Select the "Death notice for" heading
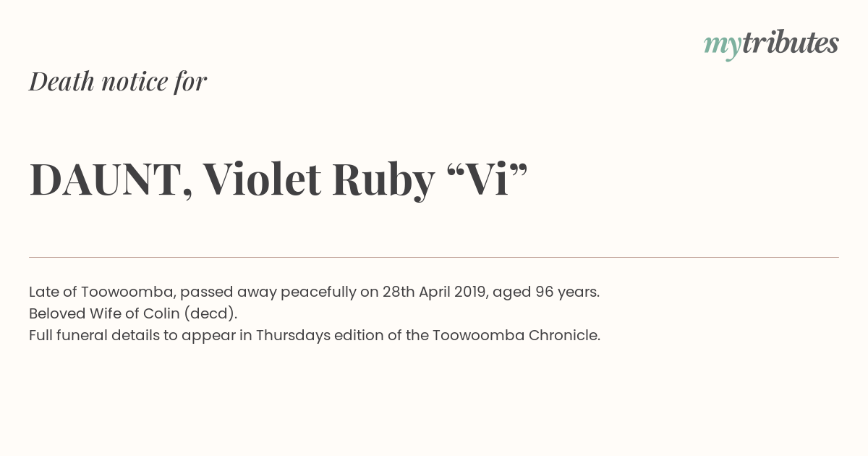This screenshot has width=868, height=456. click(118, 81)
